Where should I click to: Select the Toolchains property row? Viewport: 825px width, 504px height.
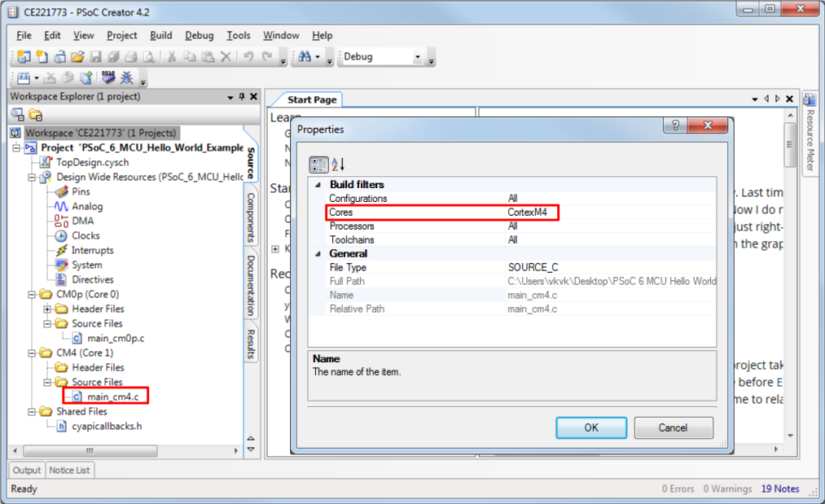pyautogui.click(x=512, y=240)
